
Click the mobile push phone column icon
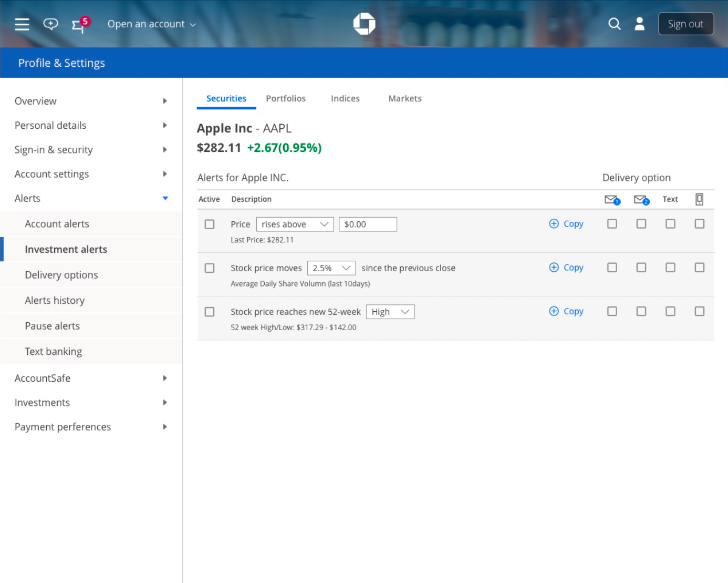[x=699, y=199]
